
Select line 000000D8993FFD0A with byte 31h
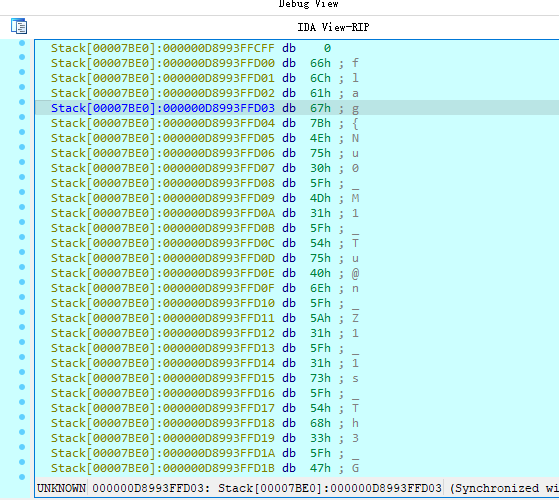click(205, 213)
